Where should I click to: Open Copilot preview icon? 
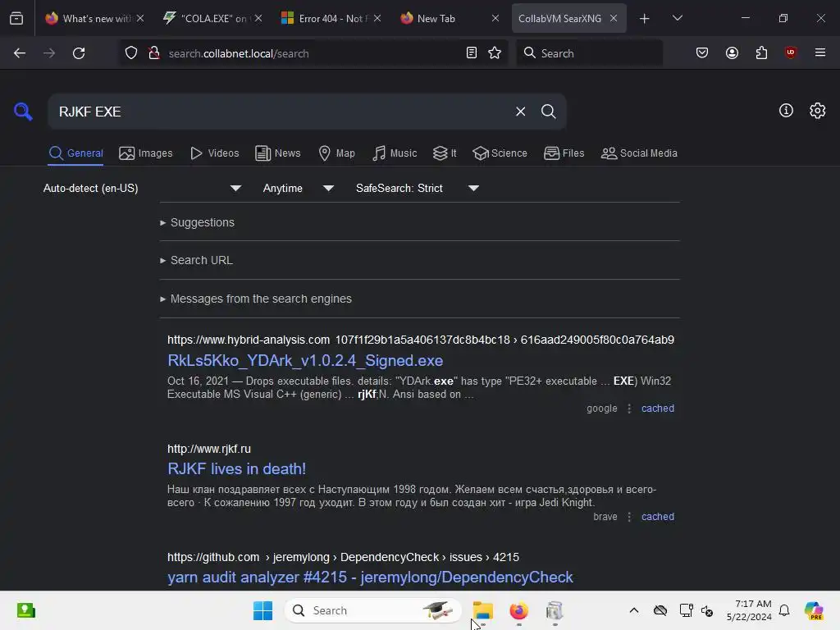coord(814,610)
